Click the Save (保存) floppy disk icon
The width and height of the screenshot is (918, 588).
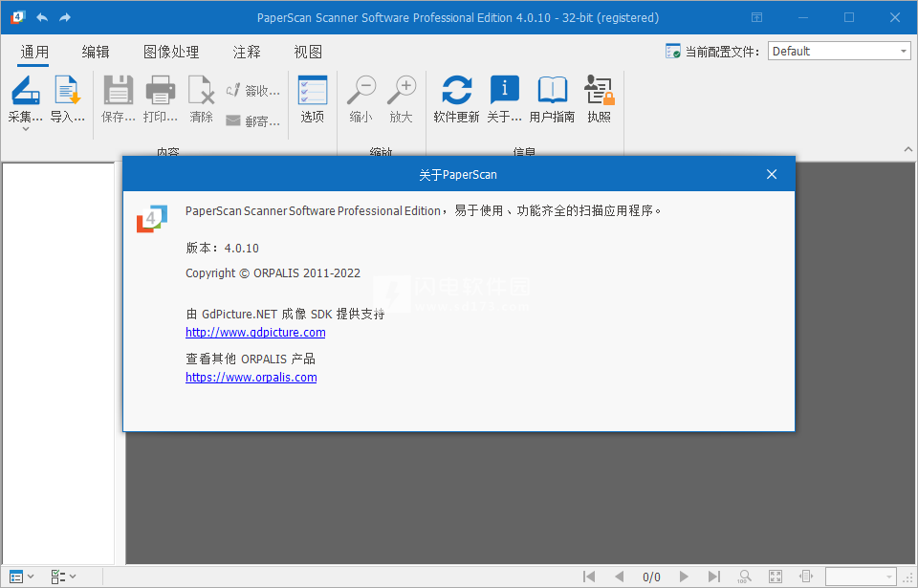[119, 91]
